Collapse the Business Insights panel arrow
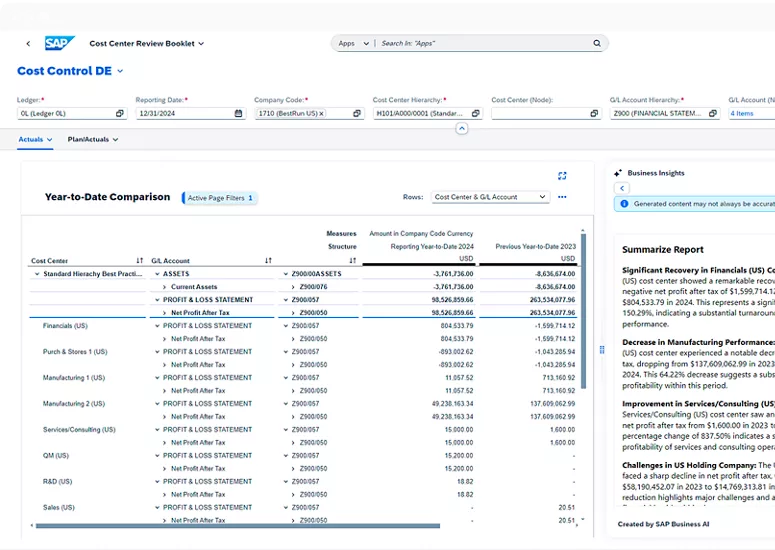Screen dimensions: 775x550 click(x=621, y=188)
